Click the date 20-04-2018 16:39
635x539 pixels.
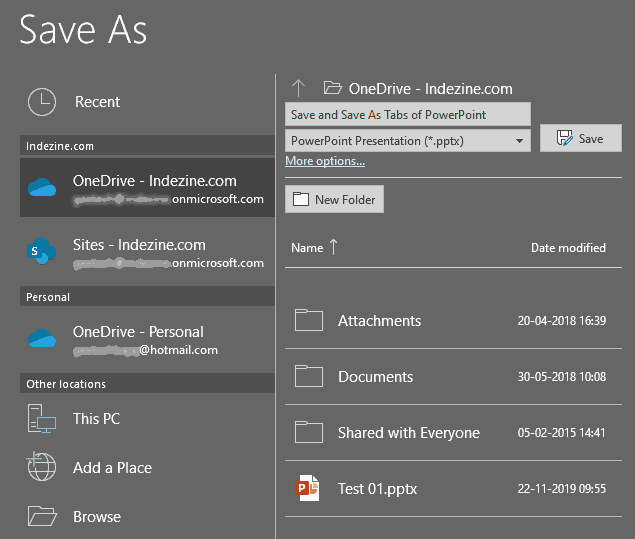click(562, 321)
